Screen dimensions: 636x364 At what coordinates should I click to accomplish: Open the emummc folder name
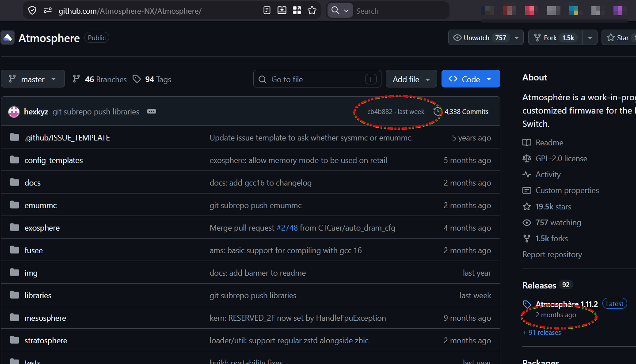click(41, 205)
